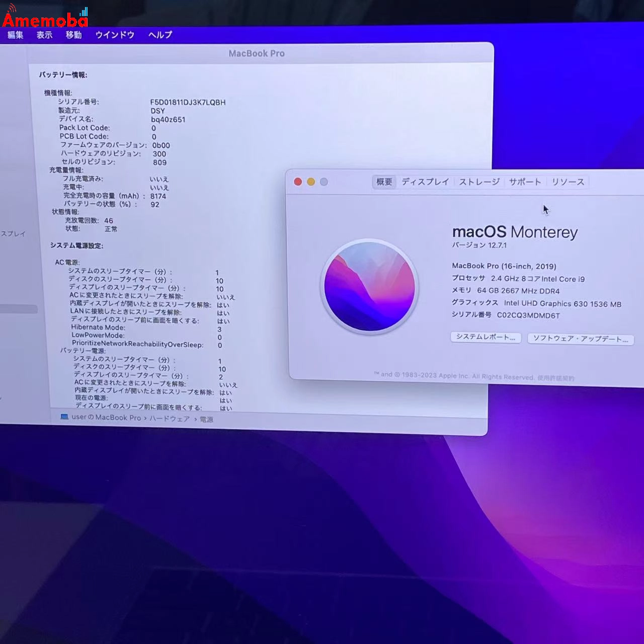The image size is (644, 644).
Task: Select the 概要 tab
Action: (x=384, y=182)
